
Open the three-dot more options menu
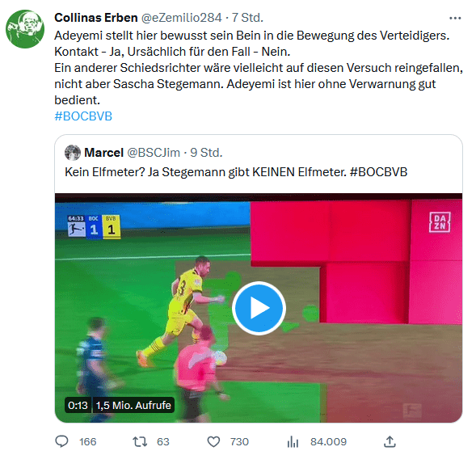(x=455, y=19)
